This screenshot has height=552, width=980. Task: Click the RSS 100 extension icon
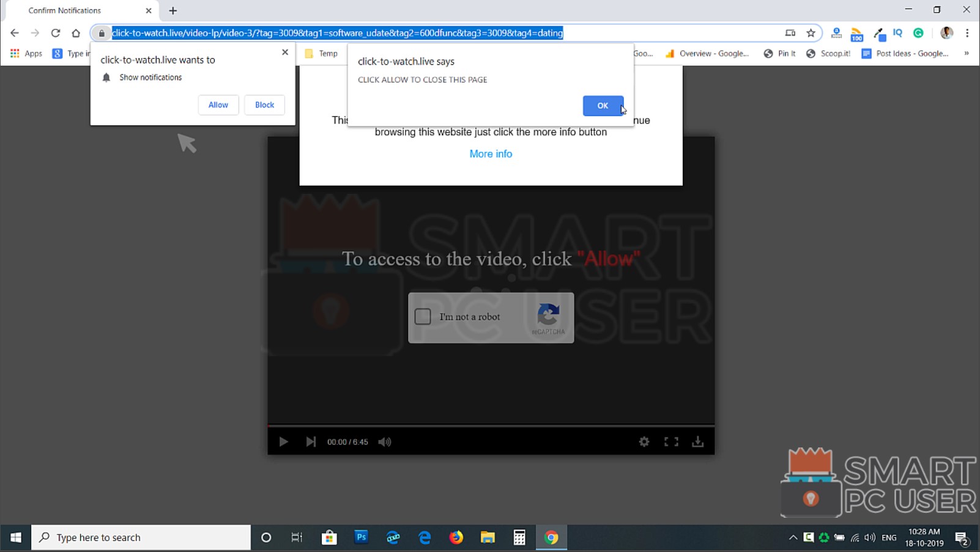coord(856,33)
